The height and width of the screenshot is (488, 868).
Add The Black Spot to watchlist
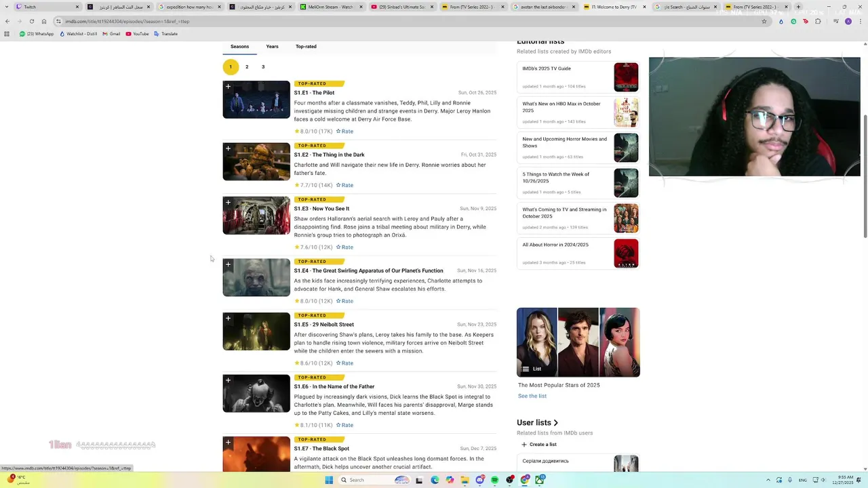pos(228,443)
